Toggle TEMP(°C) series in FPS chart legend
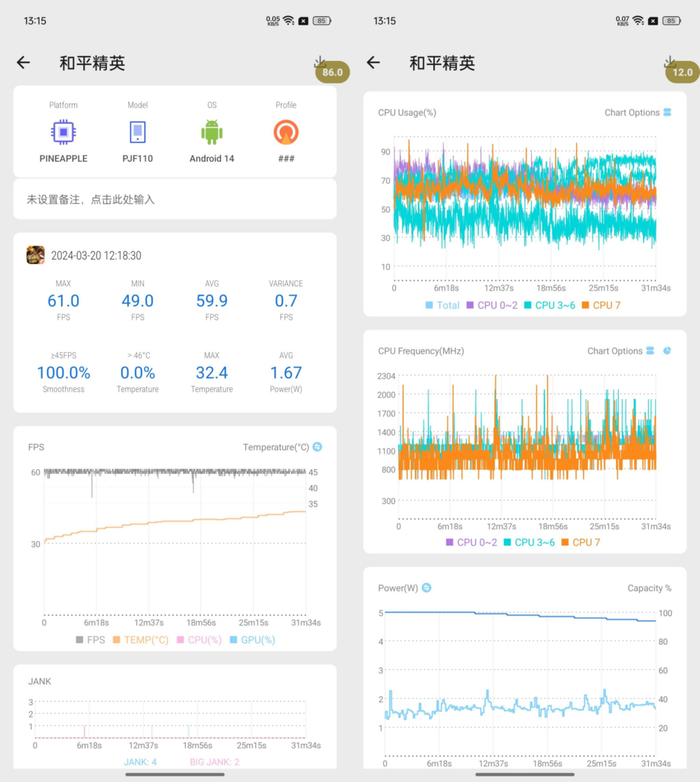This screenshot has height=782, width=700. [x=141, y=640]
